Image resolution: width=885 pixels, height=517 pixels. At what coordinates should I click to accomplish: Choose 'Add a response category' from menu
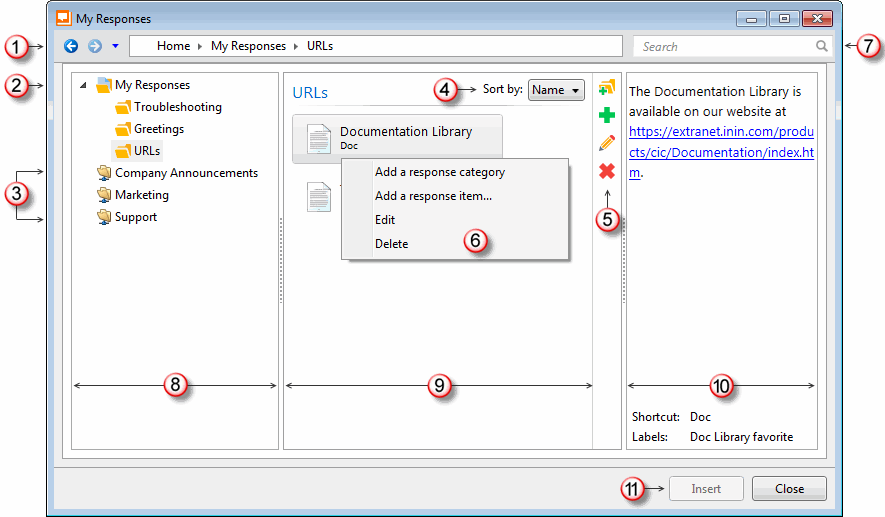click(x=439, y=172)
